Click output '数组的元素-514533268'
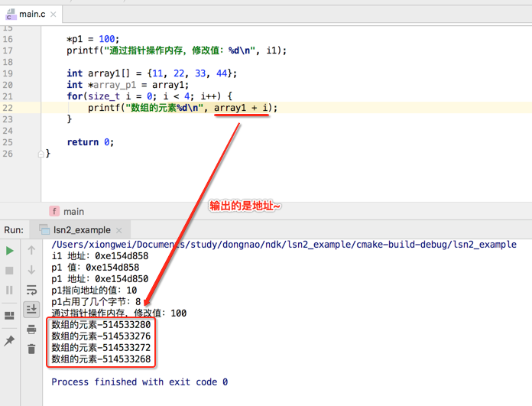The height and width of the screenshot is (406, 532). pos(101,359)
